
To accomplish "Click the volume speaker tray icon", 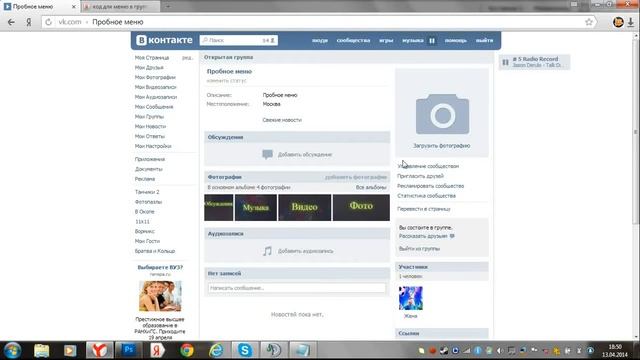I will coord(500,351).
